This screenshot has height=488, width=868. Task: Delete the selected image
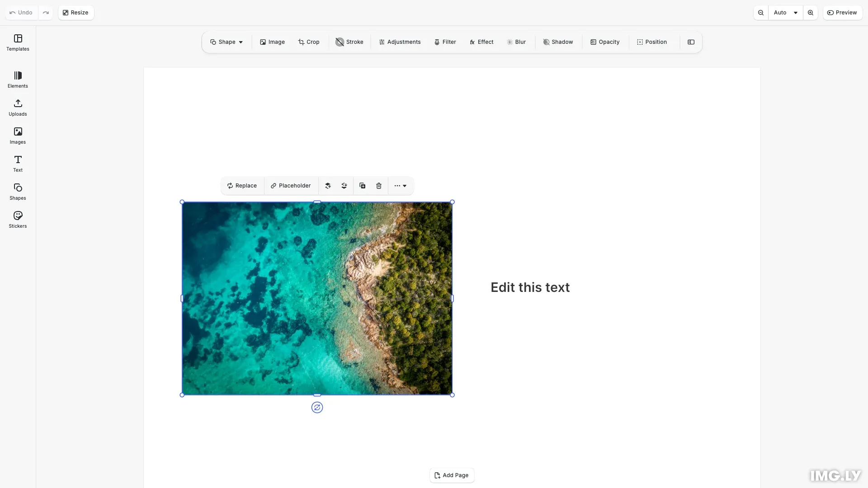point(379,186)
